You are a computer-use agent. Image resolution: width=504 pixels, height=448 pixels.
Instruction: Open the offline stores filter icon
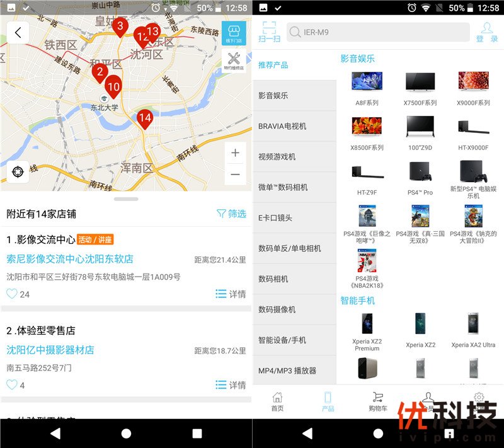tap(234, 33)
